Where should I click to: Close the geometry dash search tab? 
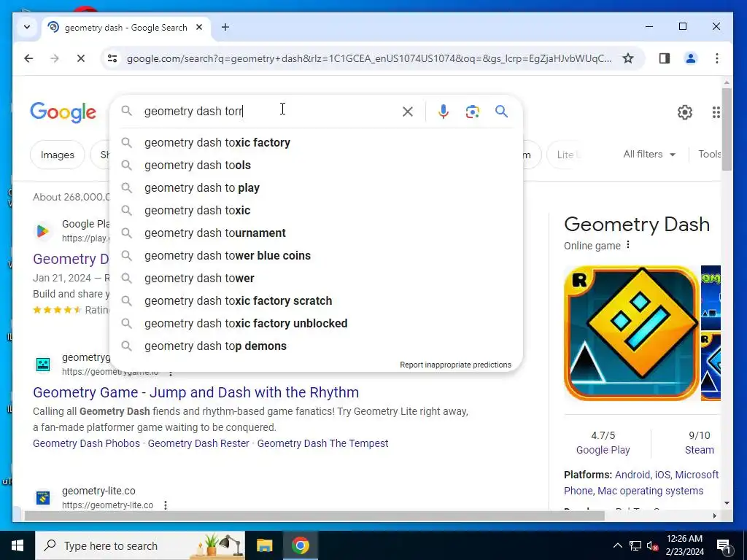point(200,27)
